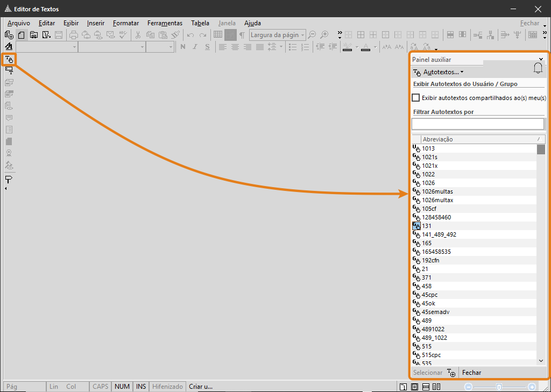The width and height of the screenshot is (551, 392).
Task: Click zoom minus button in status bar
Action: tap(468, 387)
